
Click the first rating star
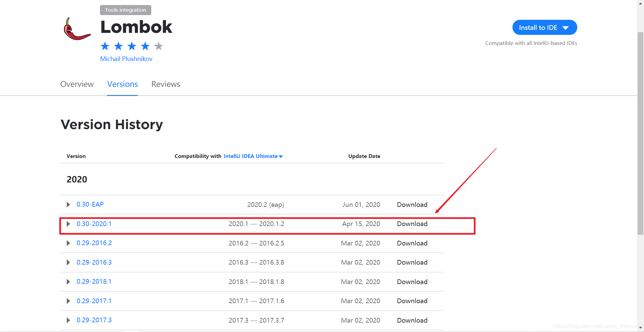[x=105, y=46]
